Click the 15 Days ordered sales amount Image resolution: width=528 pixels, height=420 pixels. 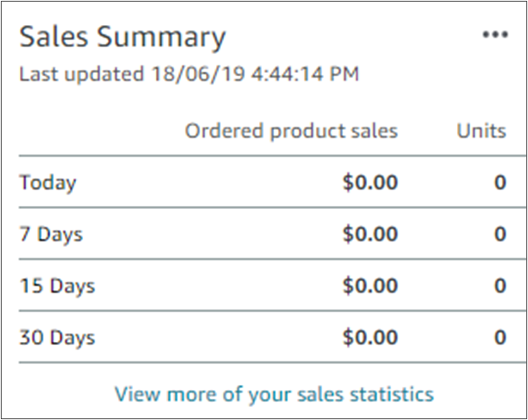coord(370,285)
